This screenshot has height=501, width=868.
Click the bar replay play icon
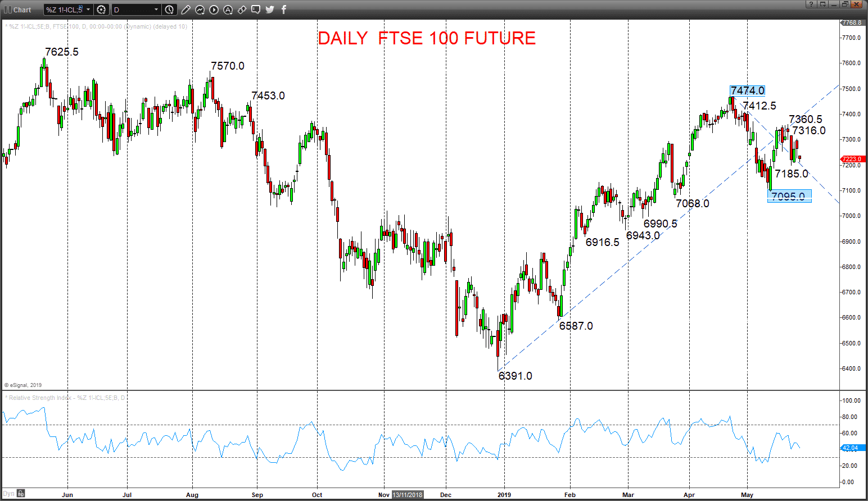(214, 10)
